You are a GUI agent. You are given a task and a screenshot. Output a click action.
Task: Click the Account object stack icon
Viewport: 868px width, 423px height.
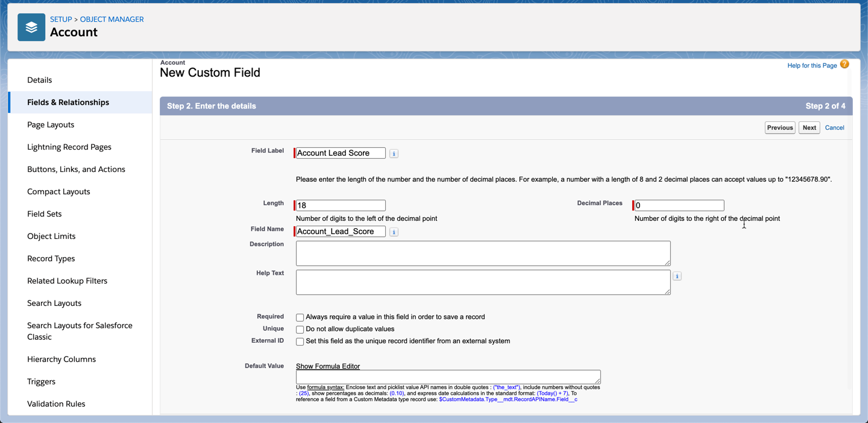click(x=31, y=27)
